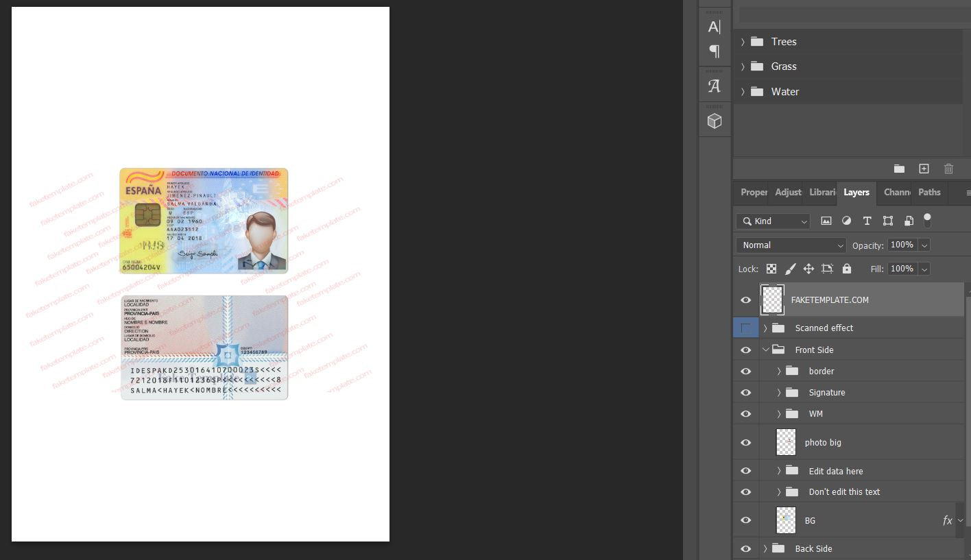The image size is (971, 560).
Task: Filter layers by adjustment layers icon
Action: pyautogui.click(x=846, y=221)
